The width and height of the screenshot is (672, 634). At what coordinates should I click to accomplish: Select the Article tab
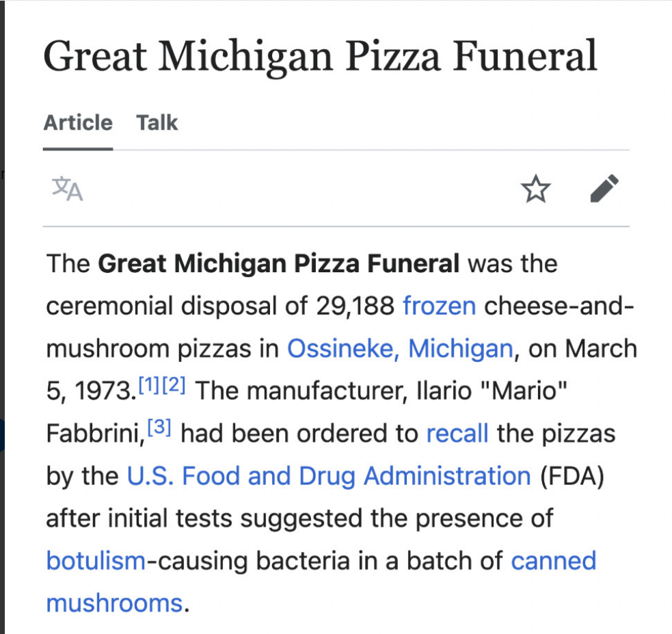(78, 122)
